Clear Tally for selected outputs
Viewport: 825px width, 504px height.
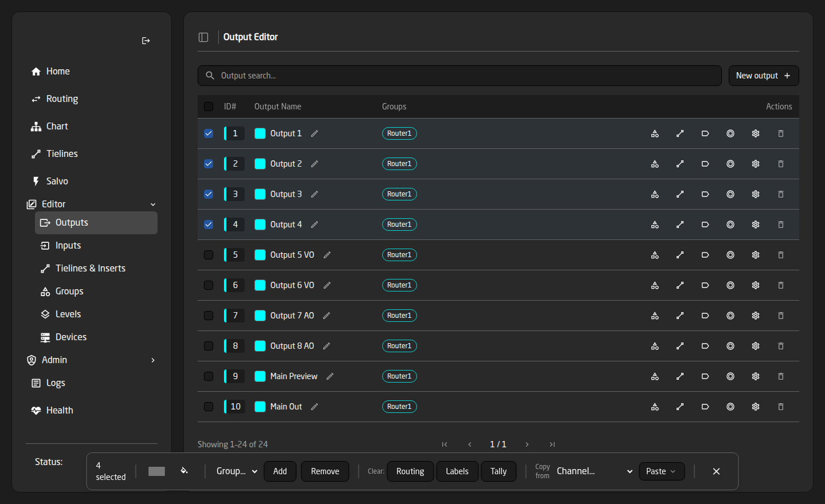tap(498, 471)
